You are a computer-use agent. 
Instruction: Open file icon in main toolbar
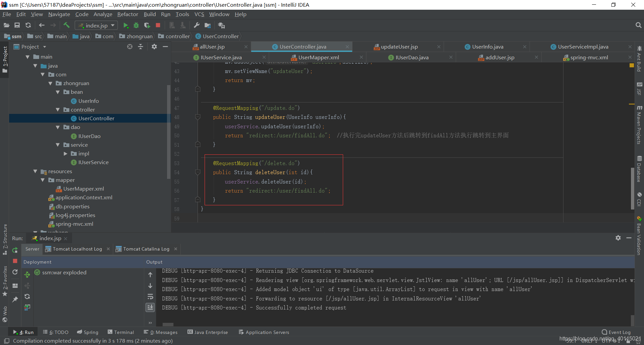click(6, 25)
